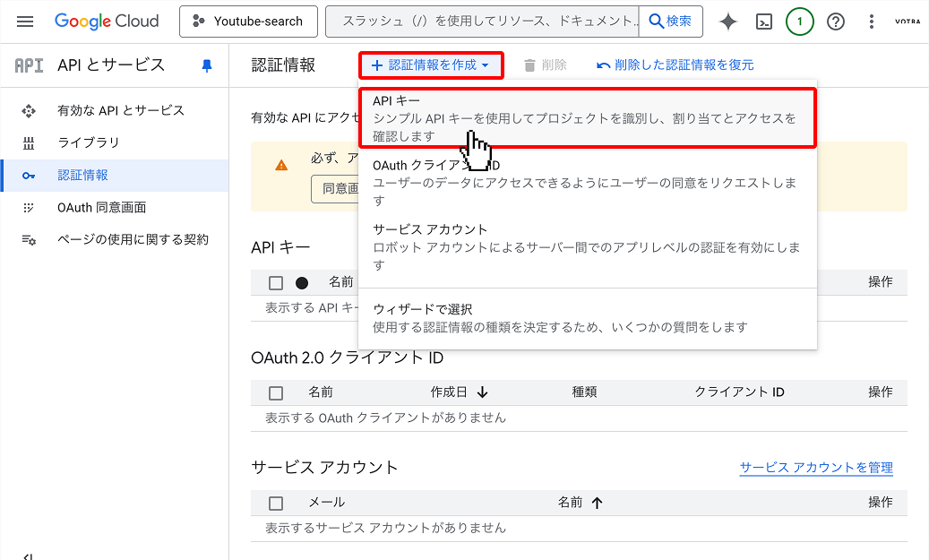Choose OAuth クライアント ID menu entry
Viewport: 929px width, 560px height.
coord(587,183)
